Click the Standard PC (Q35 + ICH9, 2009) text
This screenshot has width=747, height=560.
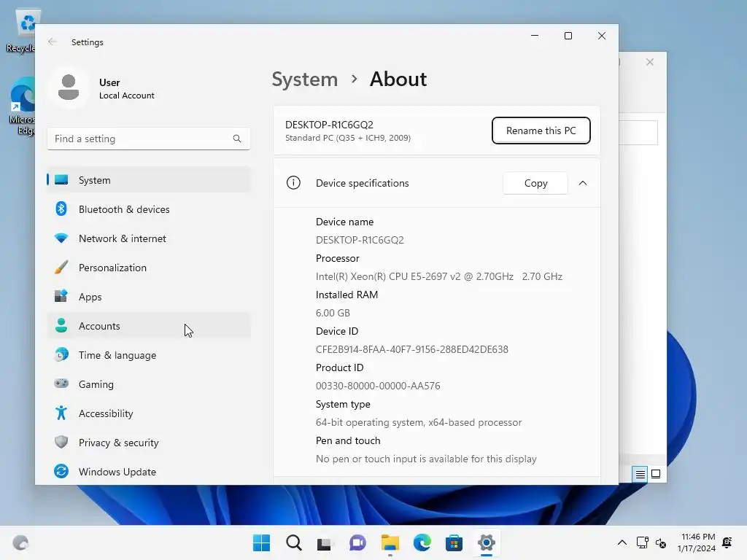pos(348,138)
